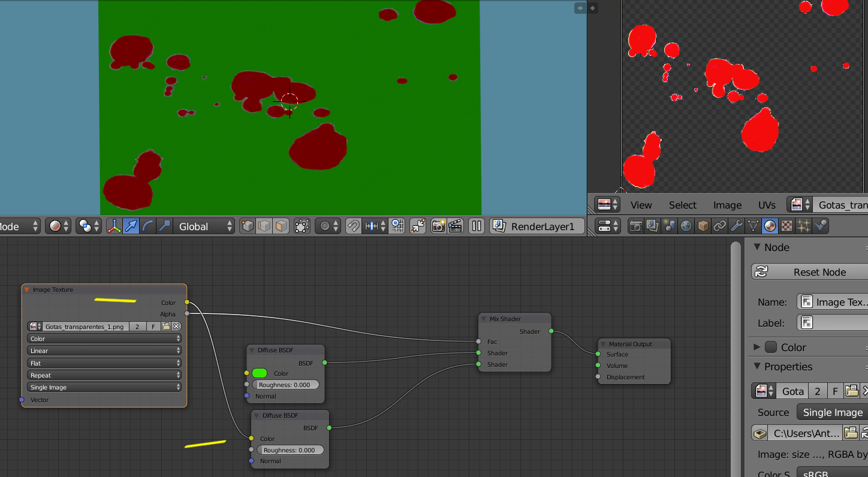The width and height of the screenshot is (868, 477).
Task: Open the Modifiers wrench icon
Action: [737, 226]
